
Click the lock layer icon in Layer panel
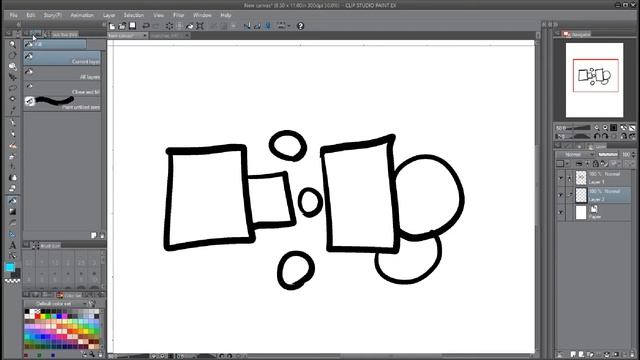(x=596, y=164)
